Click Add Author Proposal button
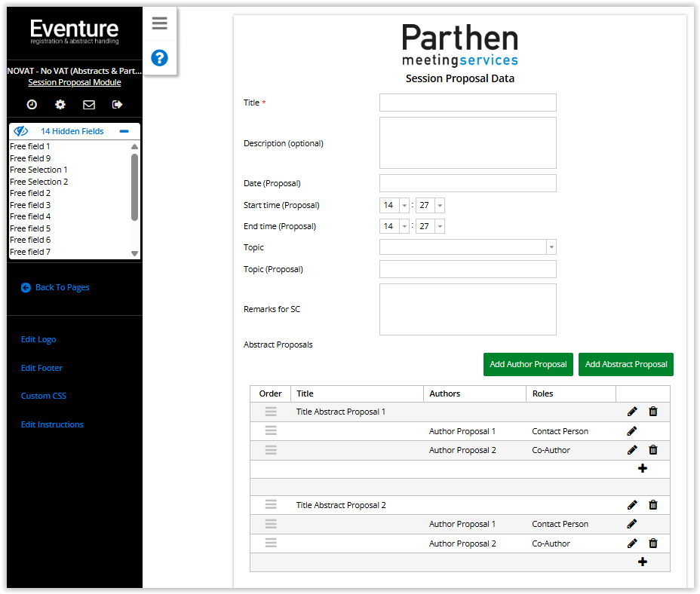700x594 pixels. pos(528,364)
